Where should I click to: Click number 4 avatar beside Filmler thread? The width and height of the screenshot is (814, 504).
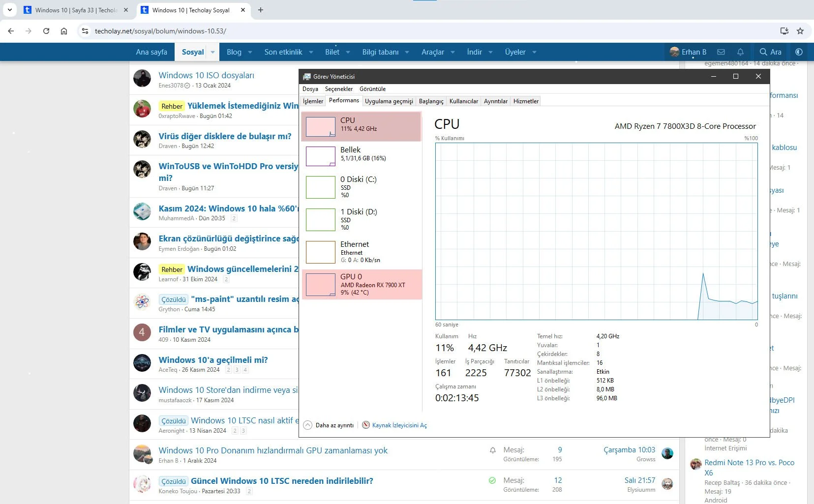pos(142,332)
